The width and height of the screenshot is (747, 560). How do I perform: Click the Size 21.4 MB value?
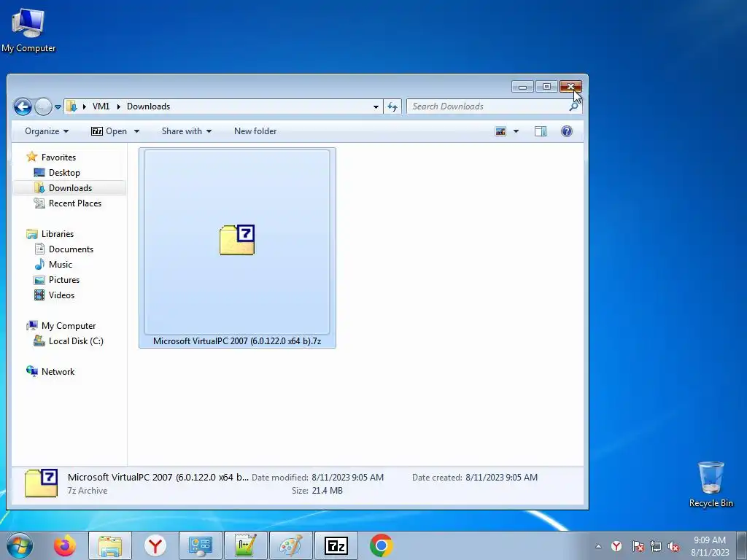[327, 491]
